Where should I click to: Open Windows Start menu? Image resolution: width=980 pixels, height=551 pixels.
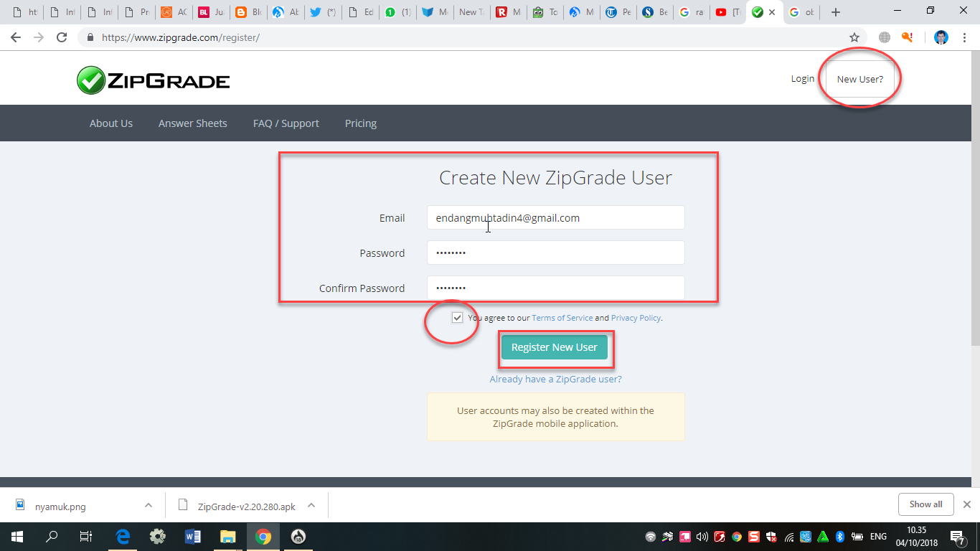17,537
